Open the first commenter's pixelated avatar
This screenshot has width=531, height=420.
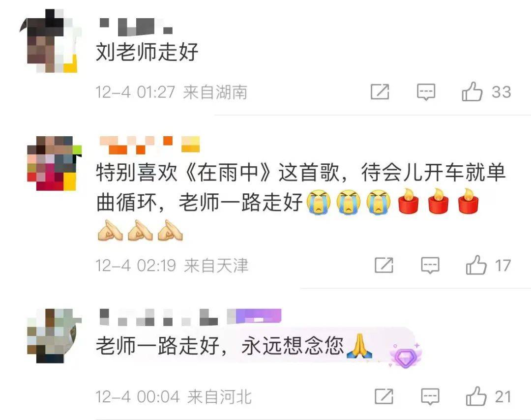pos(51,41)
